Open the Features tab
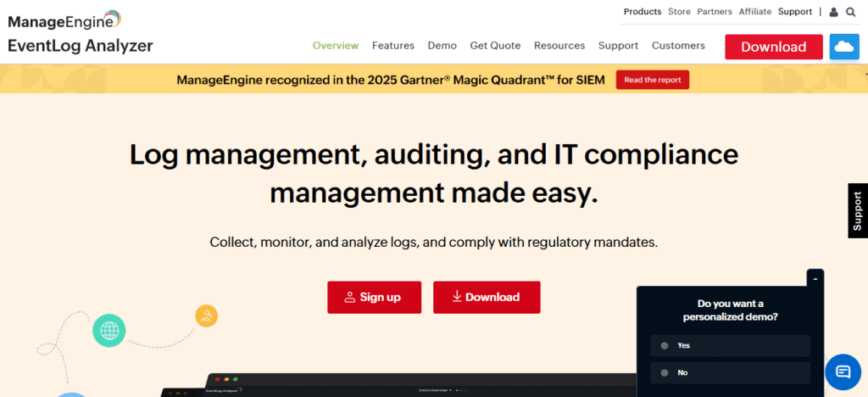 point(393,46)
